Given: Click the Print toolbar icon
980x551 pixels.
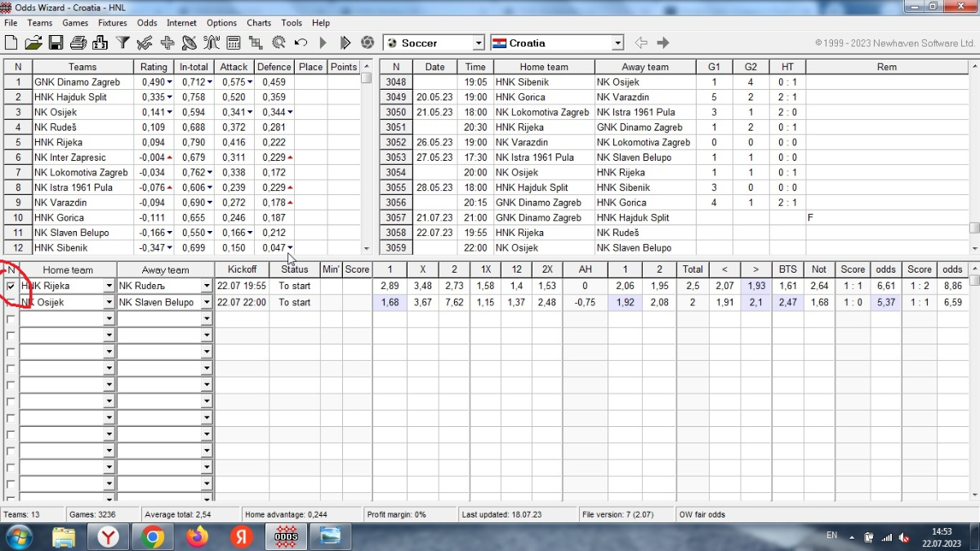Looking at the screenshot, I should pyautogui.click(x=78, y=42).
